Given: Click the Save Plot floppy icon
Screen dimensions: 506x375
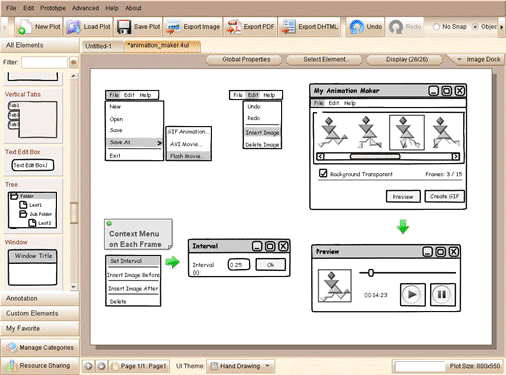Looking at the screenshot, I should click(x=124, y=27).
